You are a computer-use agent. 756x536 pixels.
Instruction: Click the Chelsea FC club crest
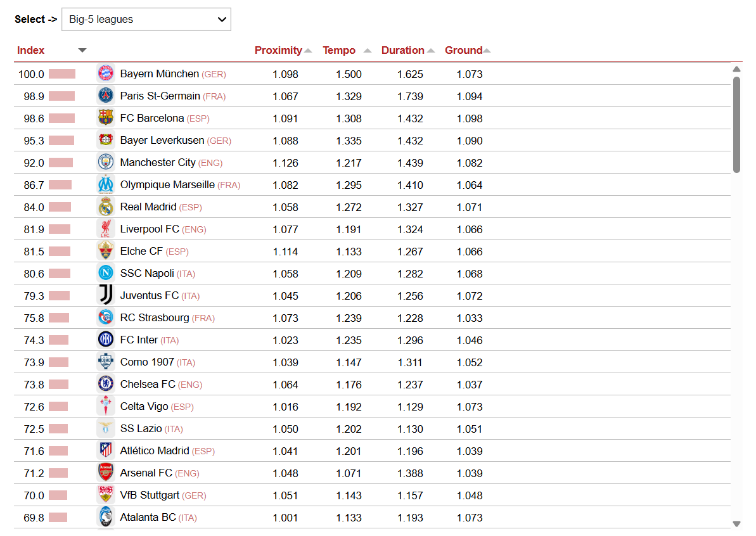click(x=106, y=384)
